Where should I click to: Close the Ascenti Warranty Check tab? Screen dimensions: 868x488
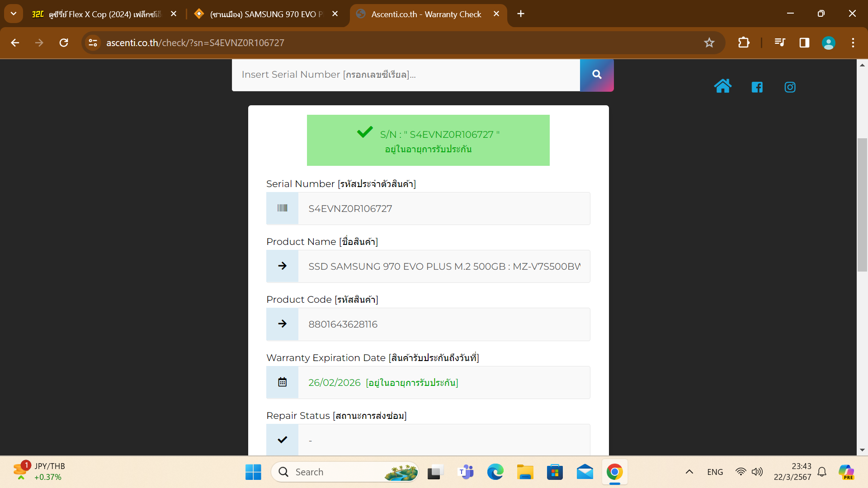tap(496, 14)
